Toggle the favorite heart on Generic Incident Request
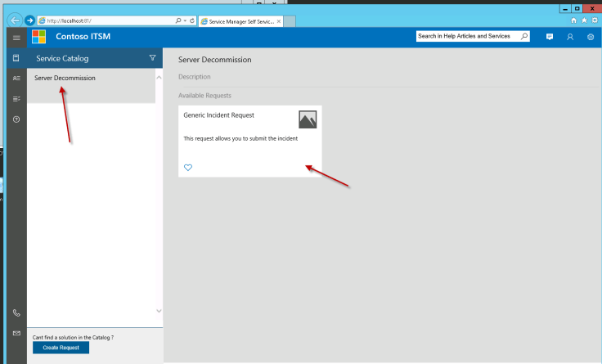Screen dimensions: 602x364 (x=188, y=168)
